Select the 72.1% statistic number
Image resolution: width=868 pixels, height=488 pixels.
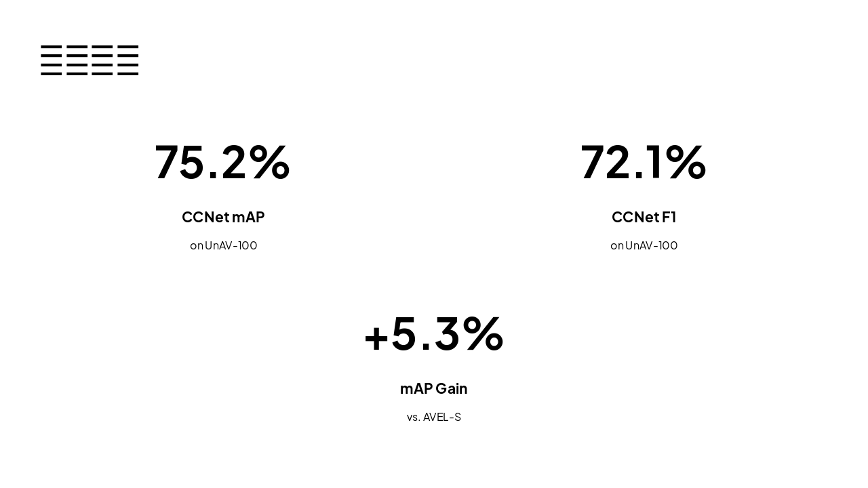coord(643,162)
